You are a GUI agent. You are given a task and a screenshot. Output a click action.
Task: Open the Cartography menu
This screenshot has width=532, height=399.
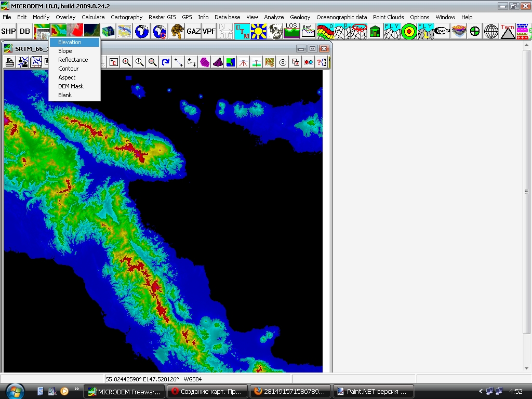point(126,17)
